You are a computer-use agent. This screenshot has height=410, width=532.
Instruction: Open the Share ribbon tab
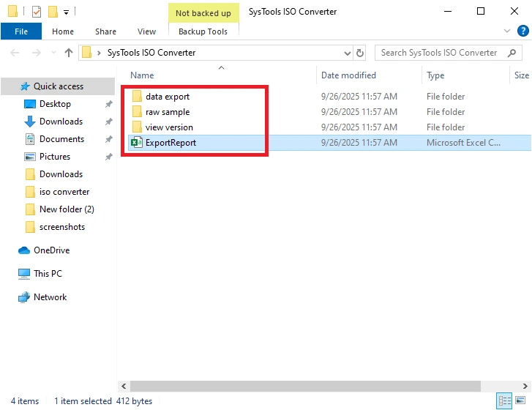point(105,31)
